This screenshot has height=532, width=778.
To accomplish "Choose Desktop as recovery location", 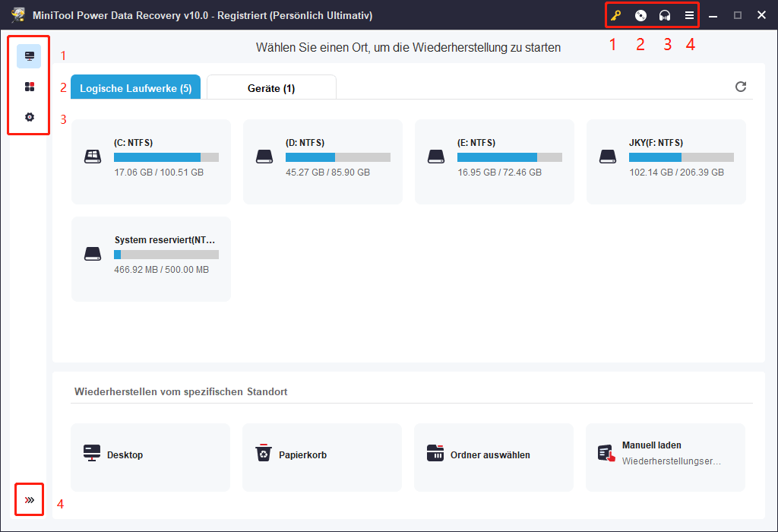I will click(x=150, y=458).
